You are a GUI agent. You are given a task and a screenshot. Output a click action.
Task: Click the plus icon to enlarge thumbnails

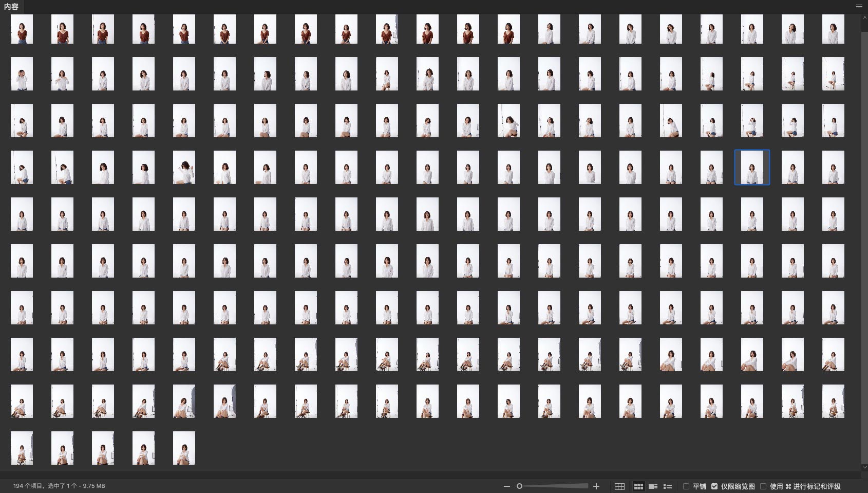point(596,486)
